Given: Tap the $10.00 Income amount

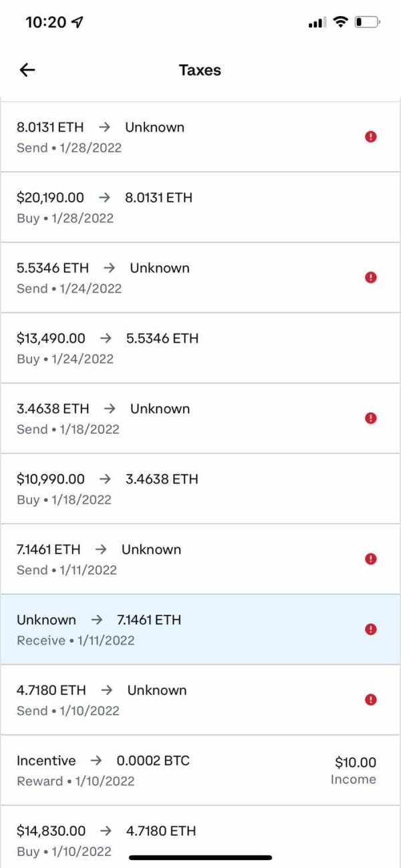Looking at the screenshot, I should 355,762.
